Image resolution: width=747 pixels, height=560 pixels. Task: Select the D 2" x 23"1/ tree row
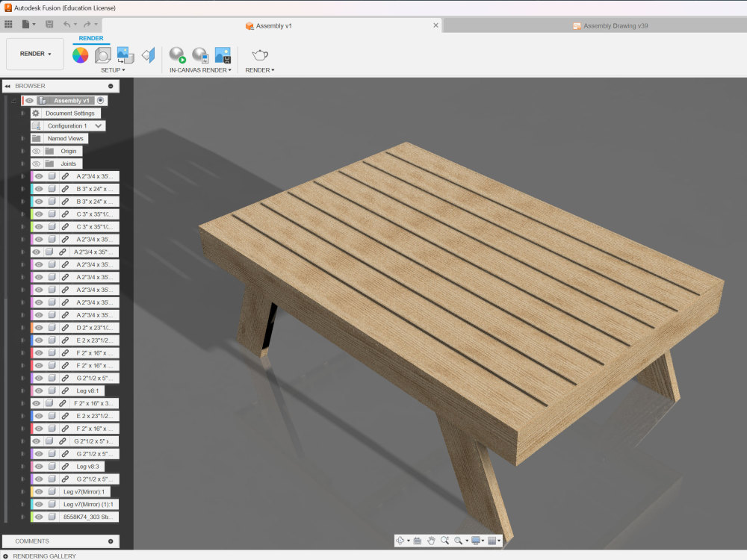coord(75,328)
